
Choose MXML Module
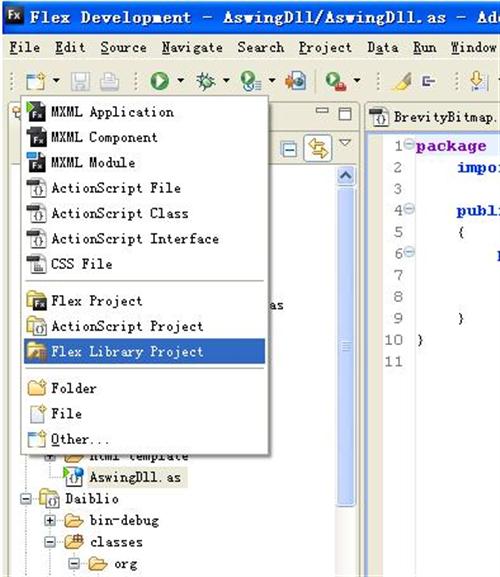144,163
